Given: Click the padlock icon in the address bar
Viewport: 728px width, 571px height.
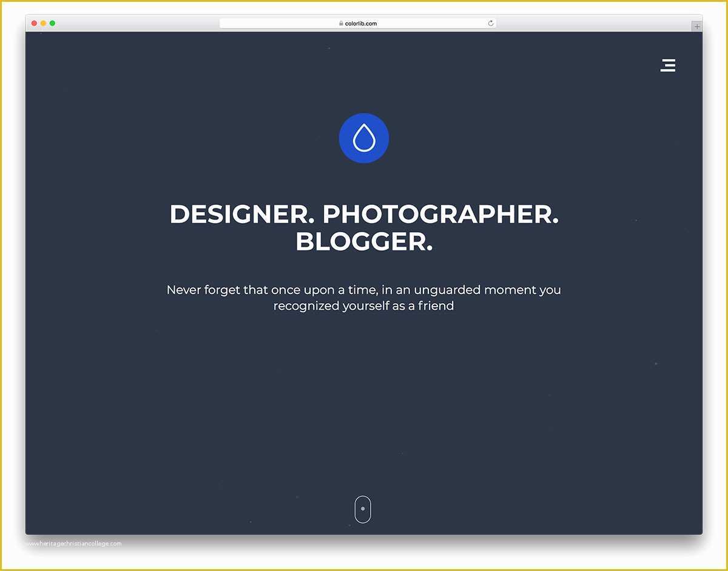Looking at the screenshot, I should tap(341, 24).
